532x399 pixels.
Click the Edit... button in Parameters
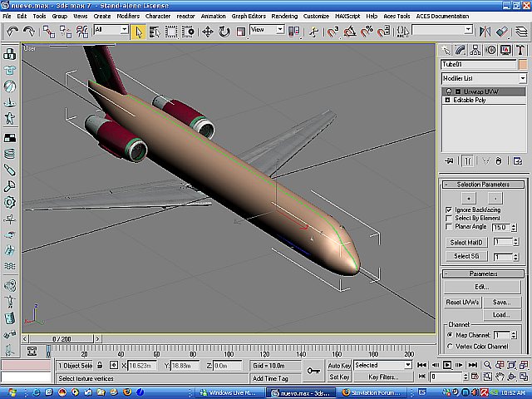coord(482,287)
